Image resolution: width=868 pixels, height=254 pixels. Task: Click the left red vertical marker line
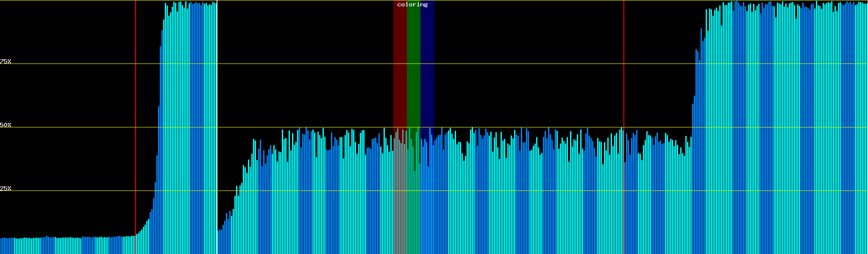136,106
